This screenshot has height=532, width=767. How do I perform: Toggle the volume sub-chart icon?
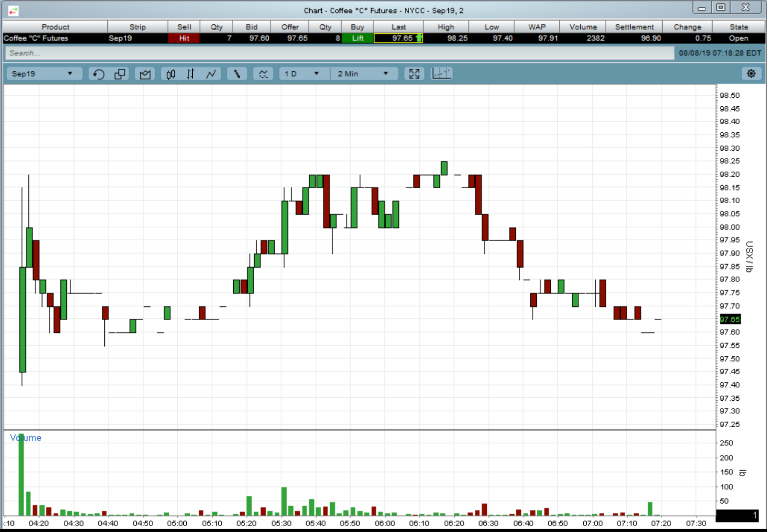(x=441, y=73)
